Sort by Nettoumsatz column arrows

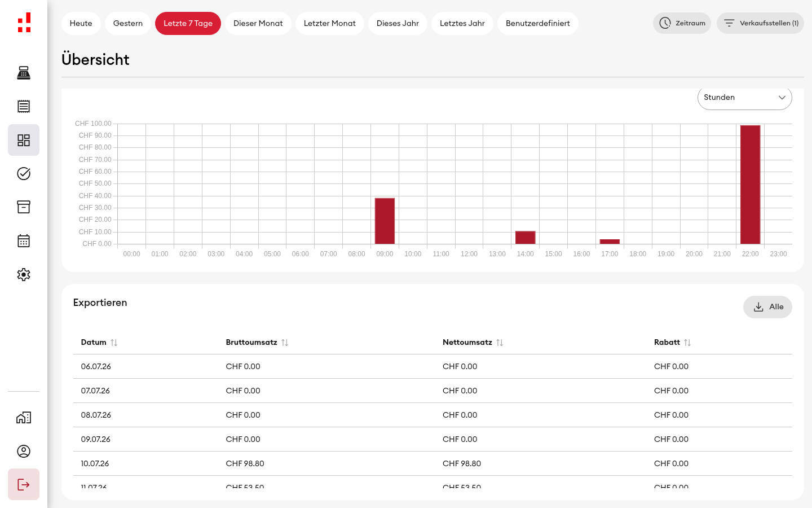tap(500, 343)
